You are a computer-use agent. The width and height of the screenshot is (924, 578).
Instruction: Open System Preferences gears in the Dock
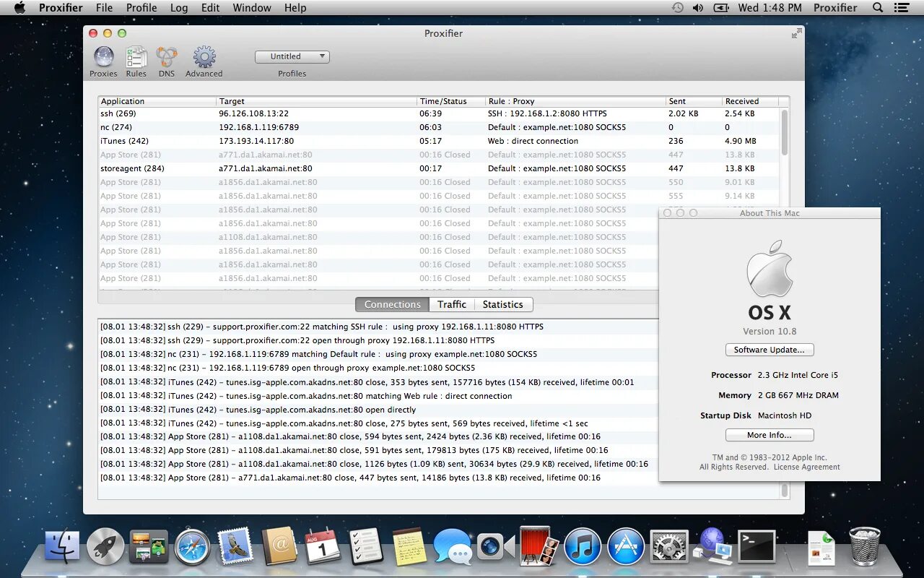click(669, 545)
